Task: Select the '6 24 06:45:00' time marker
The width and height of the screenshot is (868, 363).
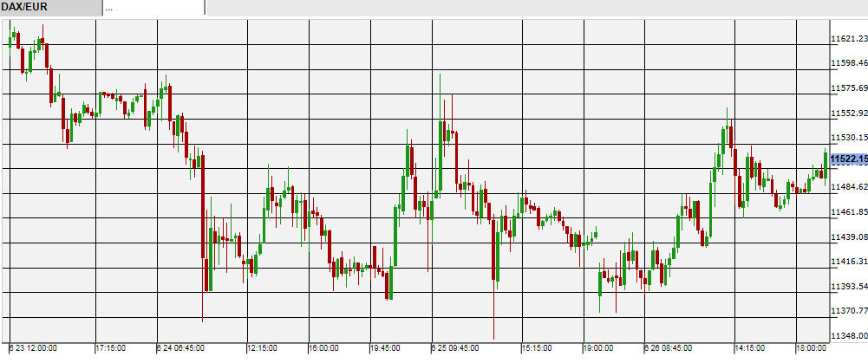Action: [x=181, y=348]
